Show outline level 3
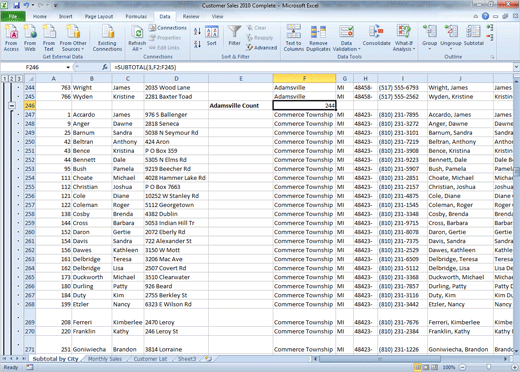The width and height of the screenshot is (520, 372). pos(19,79)
